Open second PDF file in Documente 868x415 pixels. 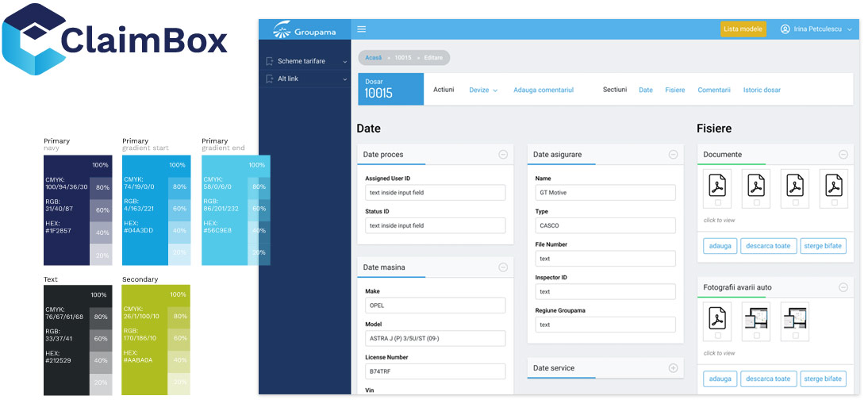(757, 186)
